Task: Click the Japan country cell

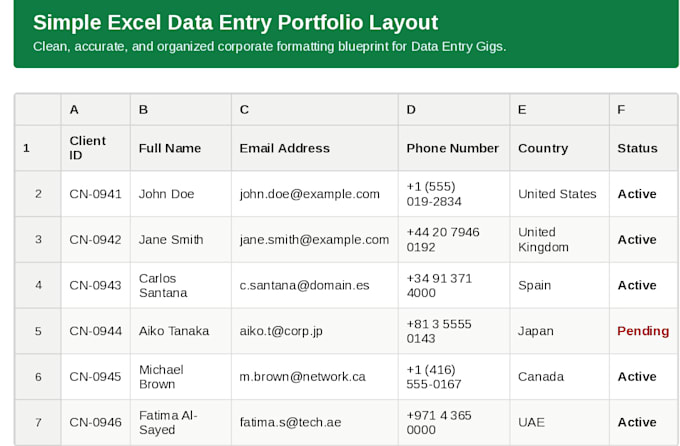Action: pos(559,331)
